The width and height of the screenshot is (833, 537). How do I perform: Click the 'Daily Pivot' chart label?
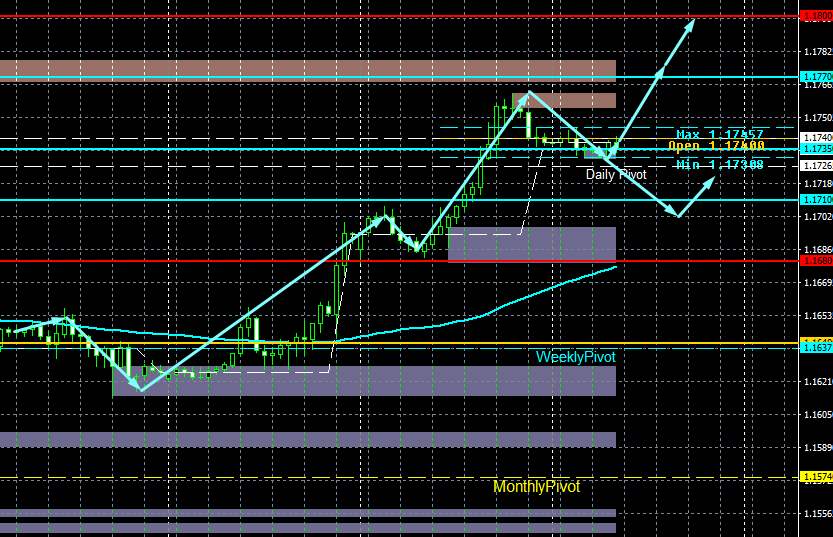point(616,175)
